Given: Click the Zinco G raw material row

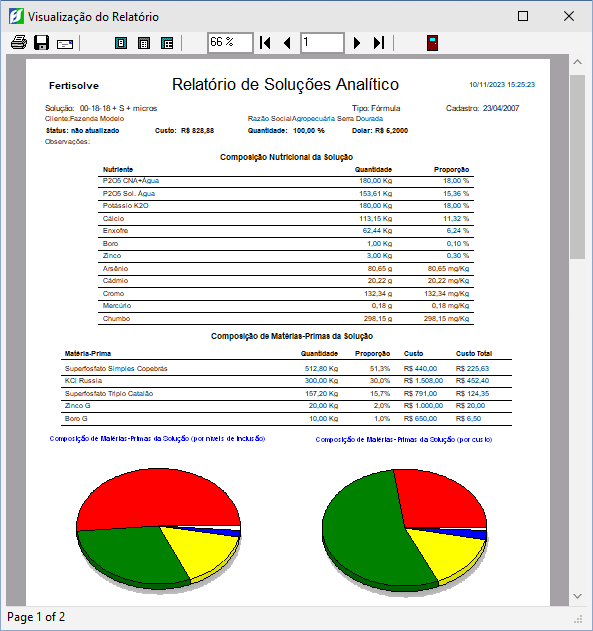Looking at the screenshot, I should (x=286, y=406).
